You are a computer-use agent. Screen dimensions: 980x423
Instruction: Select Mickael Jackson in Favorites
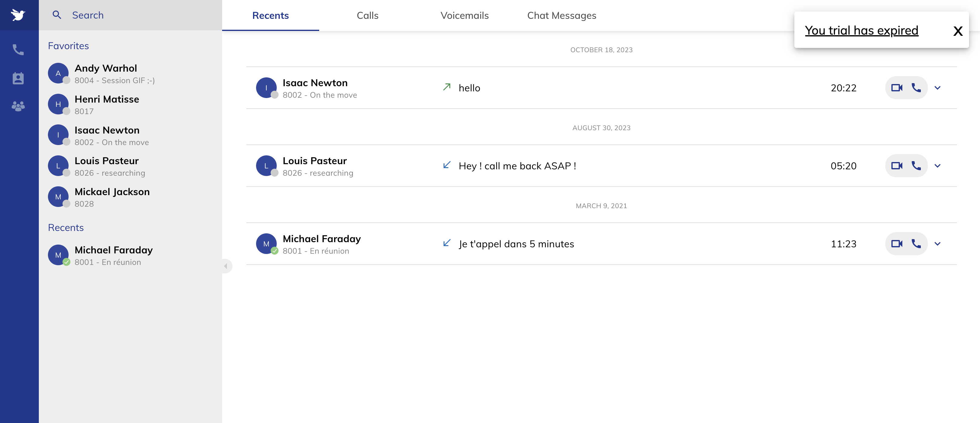pos(130,197)
